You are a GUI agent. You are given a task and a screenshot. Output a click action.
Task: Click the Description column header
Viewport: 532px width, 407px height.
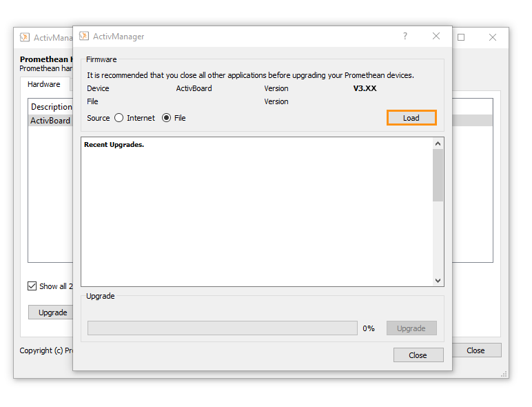[51, 107]
